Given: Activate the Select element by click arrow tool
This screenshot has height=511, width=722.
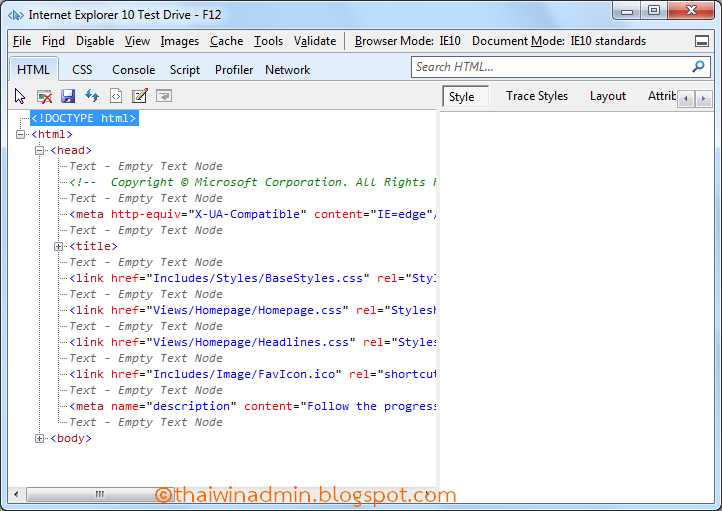Looking at the screenshot, I should [x=20, y=96].
